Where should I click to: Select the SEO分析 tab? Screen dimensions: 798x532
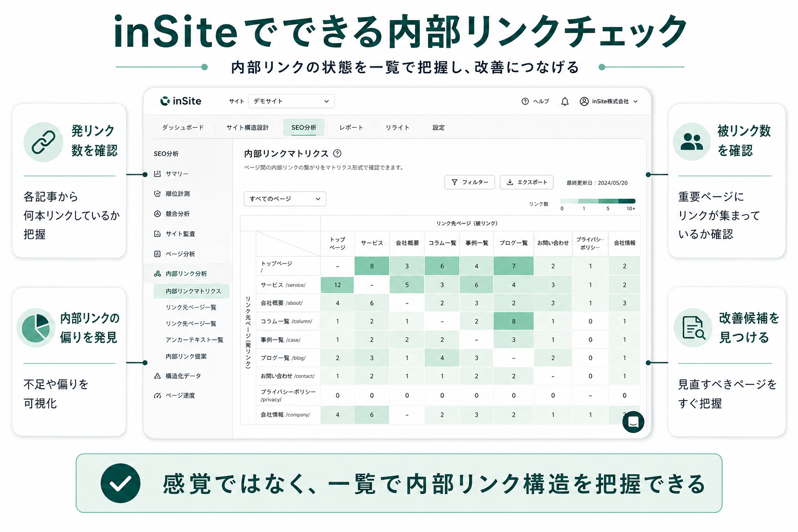tap(304, 127)
